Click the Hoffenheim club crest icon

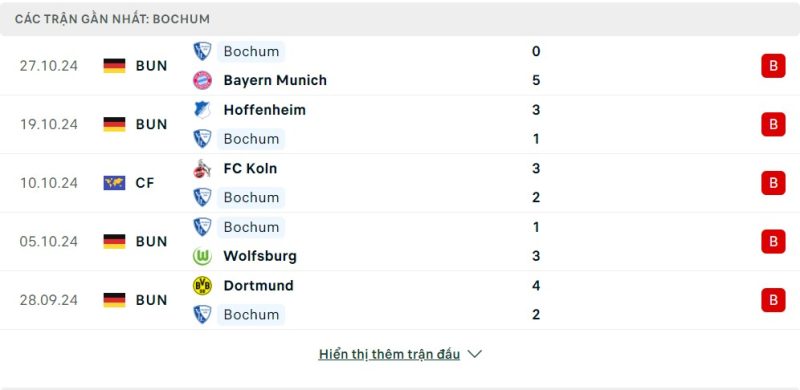pyautogui.click(x=202, y=110)
